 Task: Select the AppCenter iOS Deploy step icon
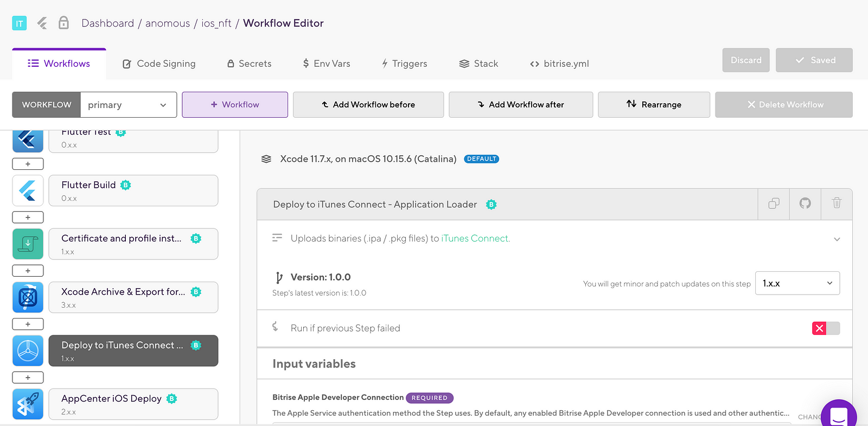(28, 404)
